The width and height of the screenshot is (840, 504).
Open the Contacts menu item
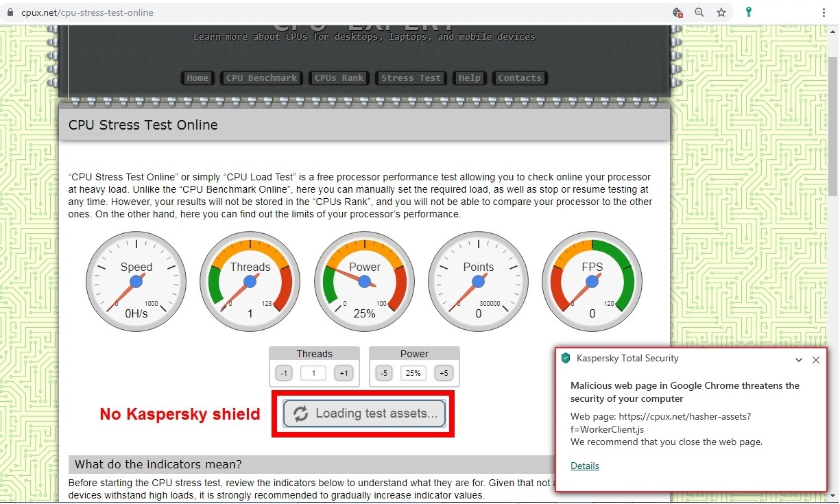click(520, 77)
